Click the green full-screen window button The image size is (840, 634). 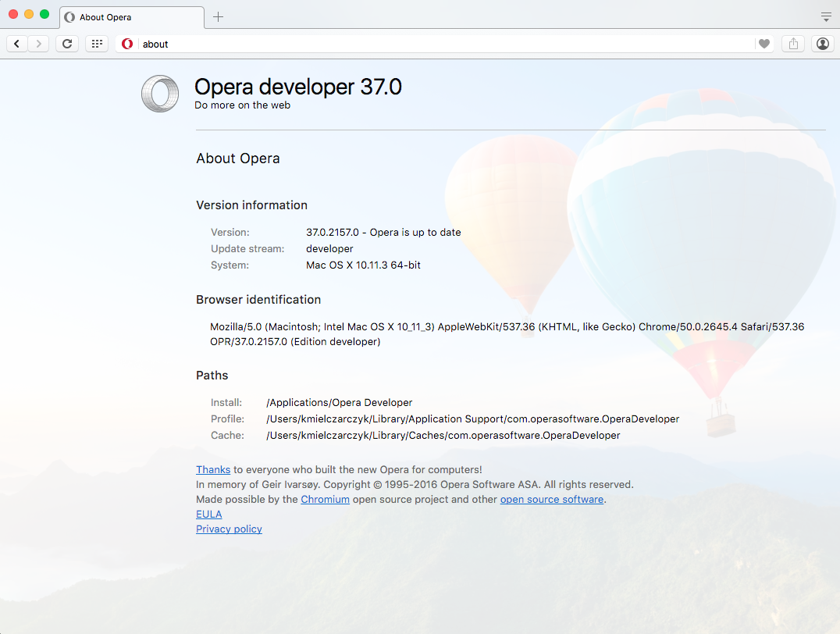pos(45,14)
